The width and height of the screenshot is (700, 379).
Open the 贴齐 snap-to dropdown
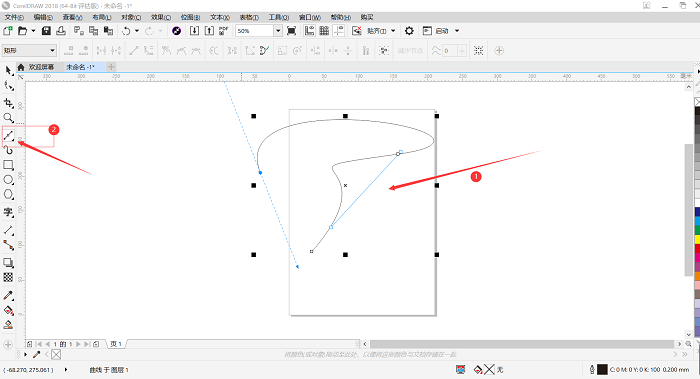tap(393, 31)
